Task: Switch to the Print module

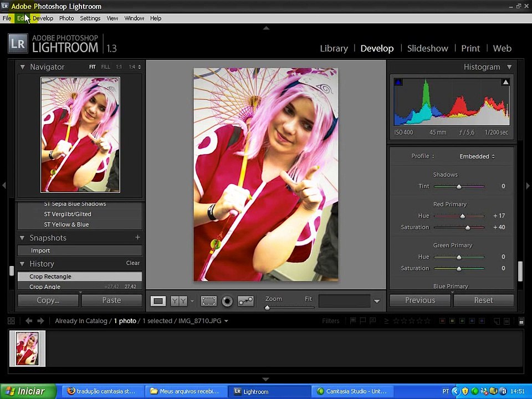Action: click(470, 49)
